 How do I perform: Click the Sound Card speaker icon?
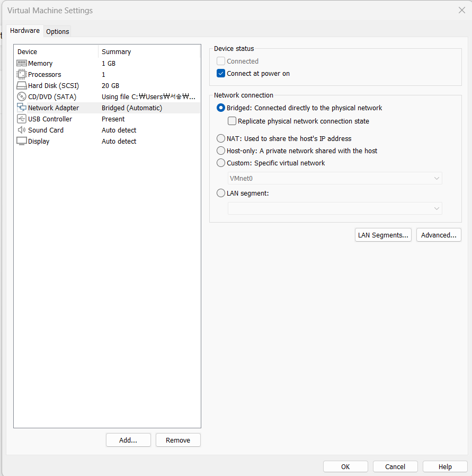point(22,130)
